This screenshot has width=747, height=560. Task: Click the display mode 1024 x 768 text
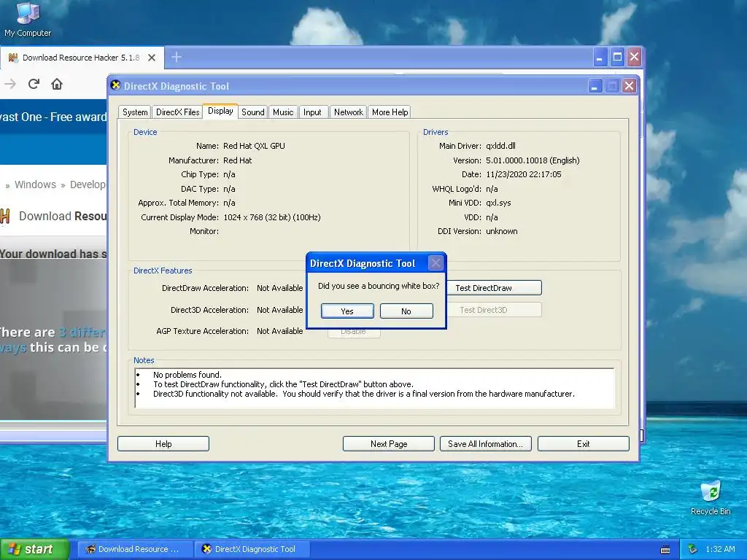(x=271, y=217)
